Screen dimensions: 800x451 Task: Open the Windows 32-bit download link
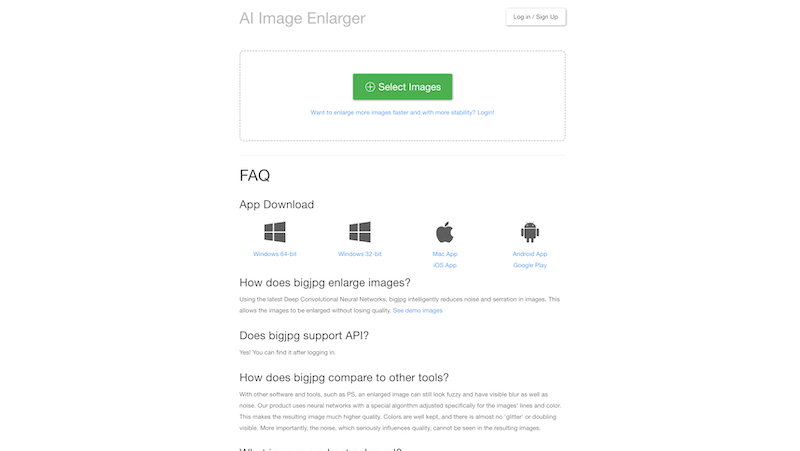click(360, 254)
